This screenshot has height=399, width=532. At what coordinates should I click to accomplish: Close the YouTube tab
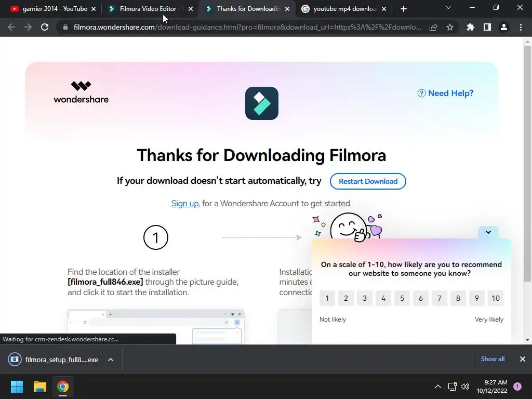94,9
